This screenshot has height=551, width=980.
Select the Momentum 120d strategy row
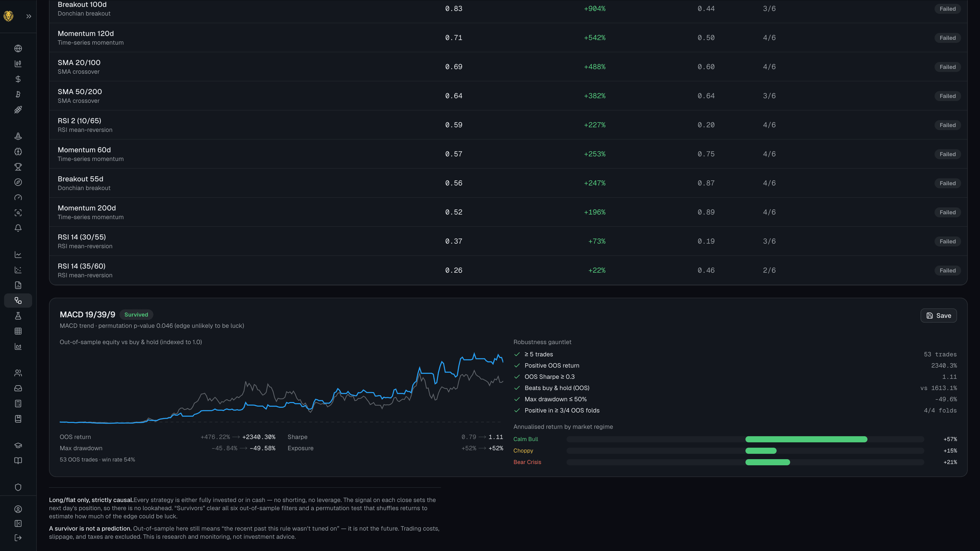pos(508,38)
